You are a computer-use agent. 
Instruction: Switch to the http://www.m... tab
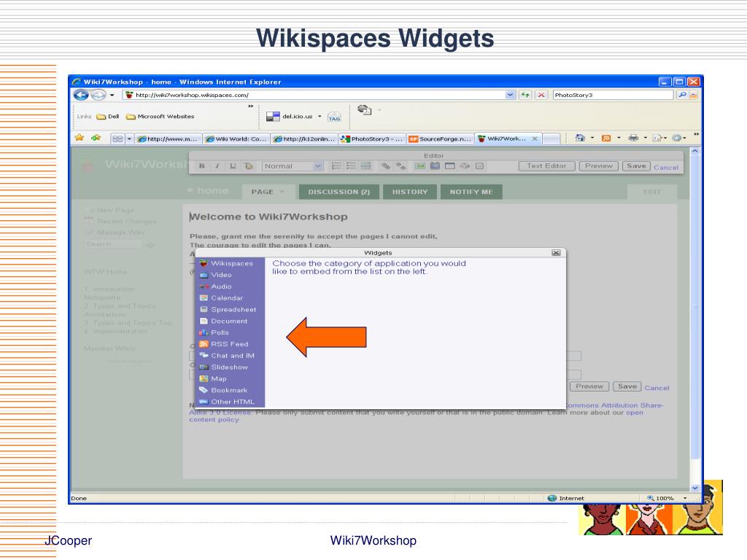[x=168, y=139]
